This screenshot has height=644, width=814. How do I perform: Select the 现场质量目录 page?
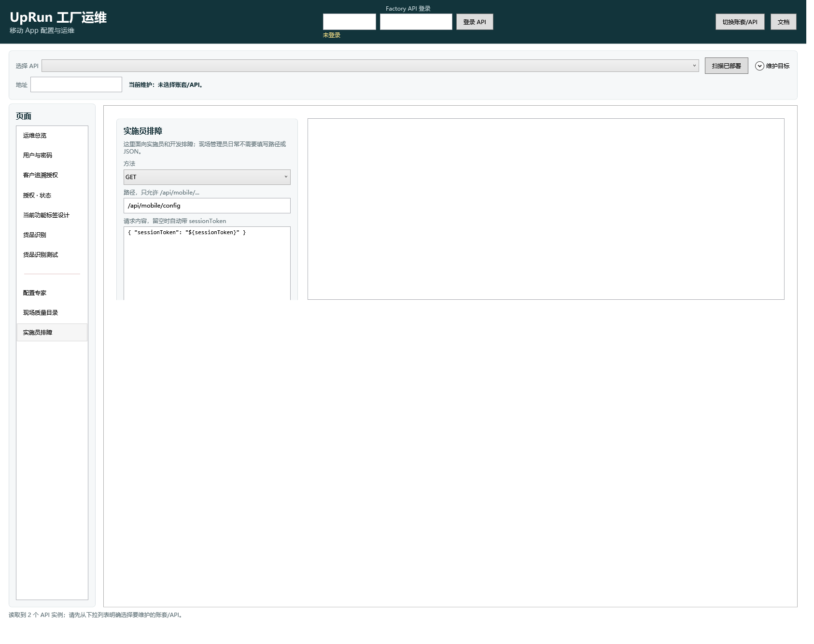pyautogui.click(x=52, y=313)
